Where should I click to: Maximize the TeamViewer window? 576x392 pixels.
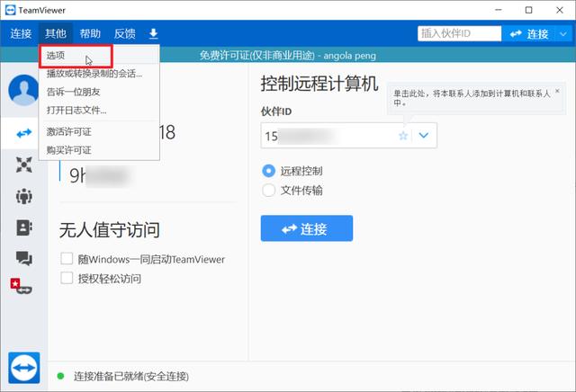coord(528,10)
